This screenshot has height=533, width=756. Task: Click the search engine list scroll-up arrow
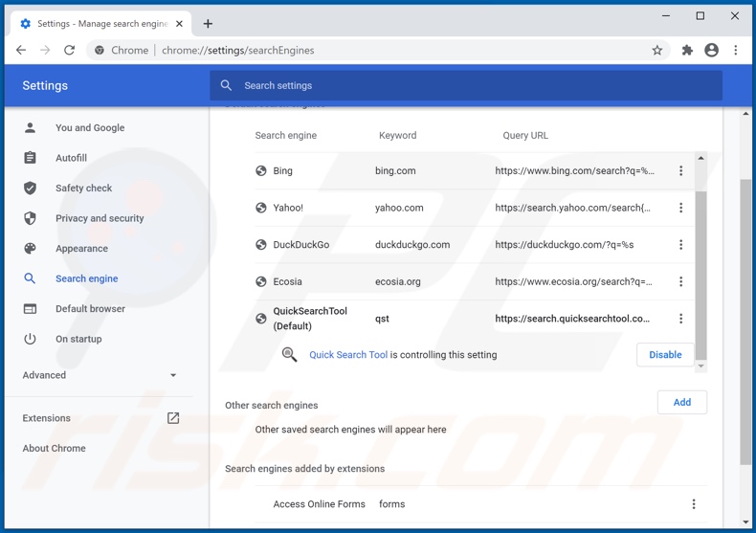[700, 158]
